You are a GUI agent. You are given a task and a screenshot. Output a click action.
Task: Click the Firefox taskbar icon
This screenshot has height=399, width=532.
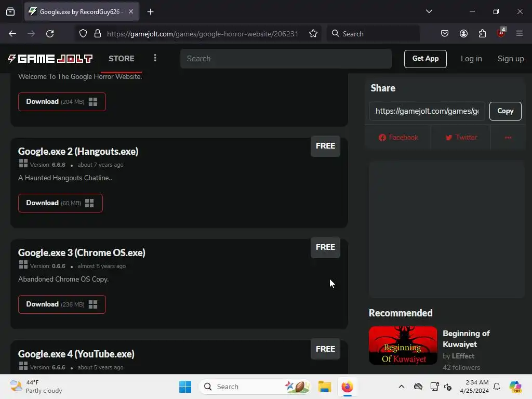347,387
